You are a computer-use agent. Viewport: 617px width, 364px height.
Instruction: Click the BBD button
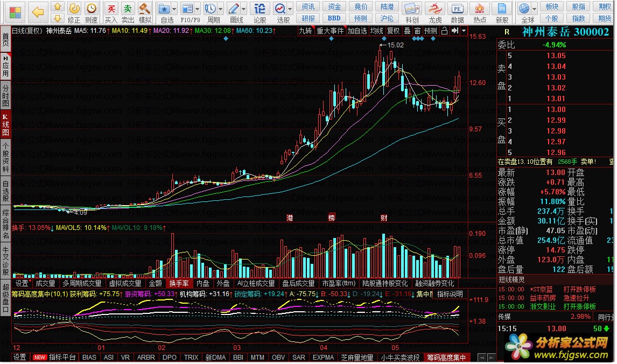tap(334, 18)
